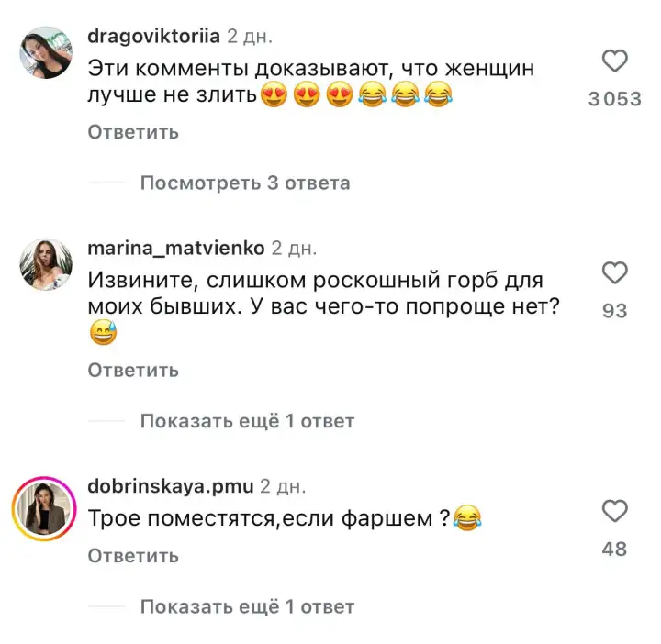This screenshot has height=644, width=661.
Task: Like dragoviktoriia's comment with the heart icon
Action: coord(614,61)
